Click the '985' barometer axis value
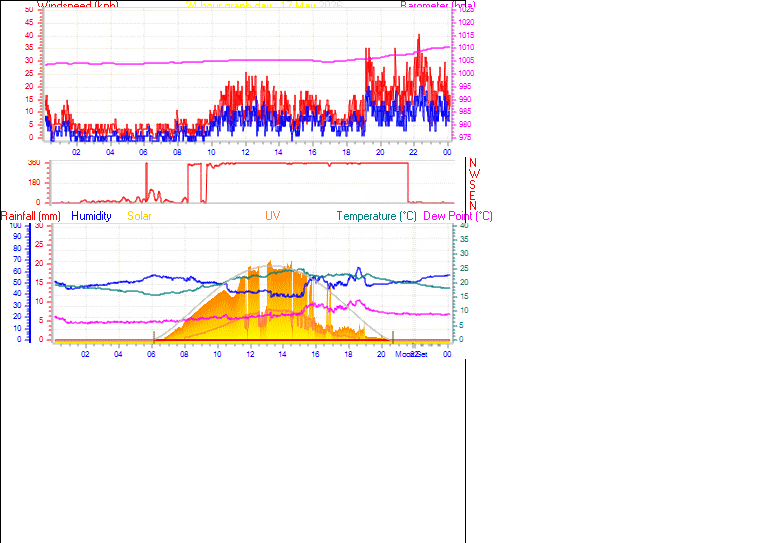The height and width of the screenshot is (543, 761). pyautogui.click(x=464, y=112)
